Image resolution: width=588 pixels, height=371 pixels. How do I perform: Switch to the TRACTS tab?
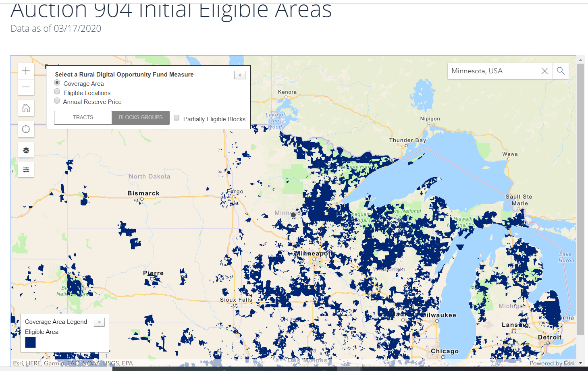(83, 117)
